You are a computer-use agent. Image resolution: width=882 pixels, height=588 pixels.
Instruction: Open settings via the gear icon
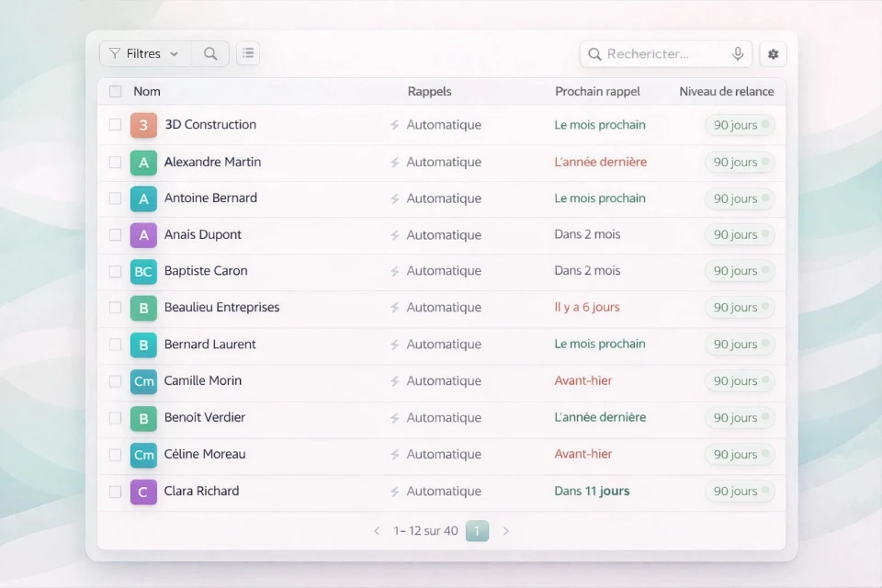(773, 54)
